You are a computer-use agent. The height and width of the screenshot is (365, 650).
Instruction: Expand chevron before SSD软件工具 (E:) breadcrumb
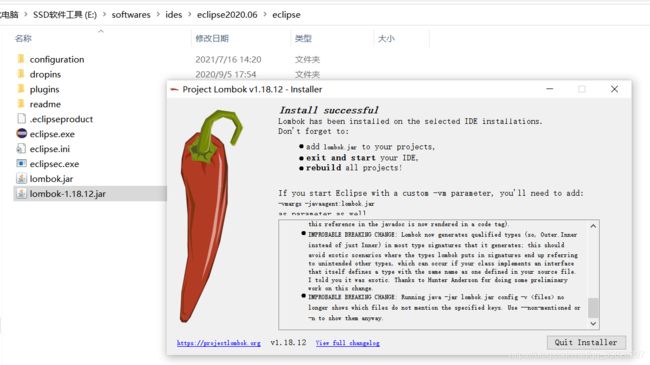[25, 15]
